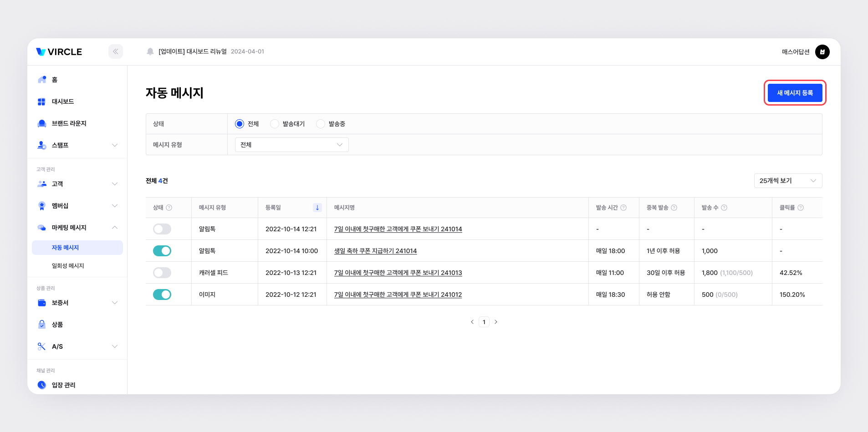Click the 보증서 wallet icon
This screenshot has height=432, width=868.
(x=42, y=303)
